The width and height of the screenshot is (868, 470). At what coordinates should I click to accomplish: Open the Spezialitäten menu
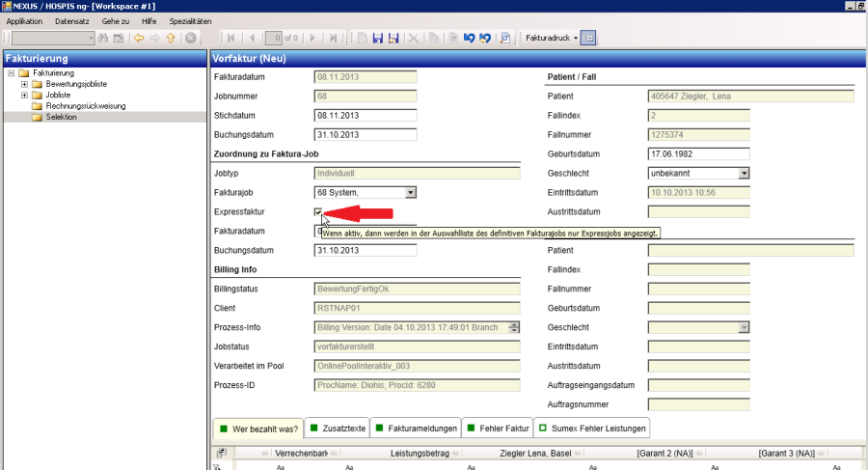pyautogui.click(x=190, y=20)
